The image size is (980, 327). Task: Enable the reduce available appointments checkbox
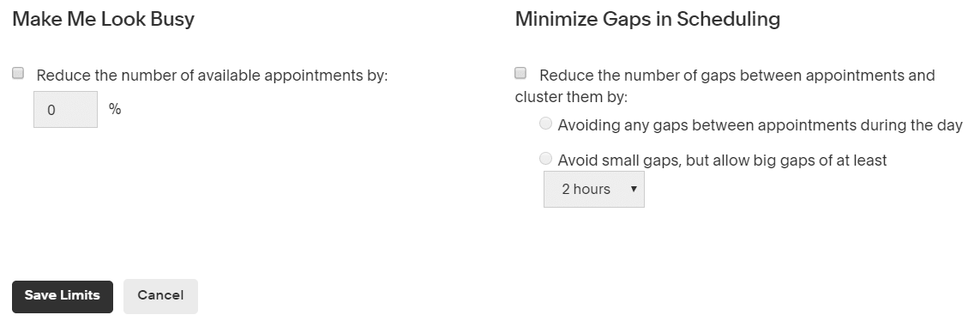pos(18,74)
